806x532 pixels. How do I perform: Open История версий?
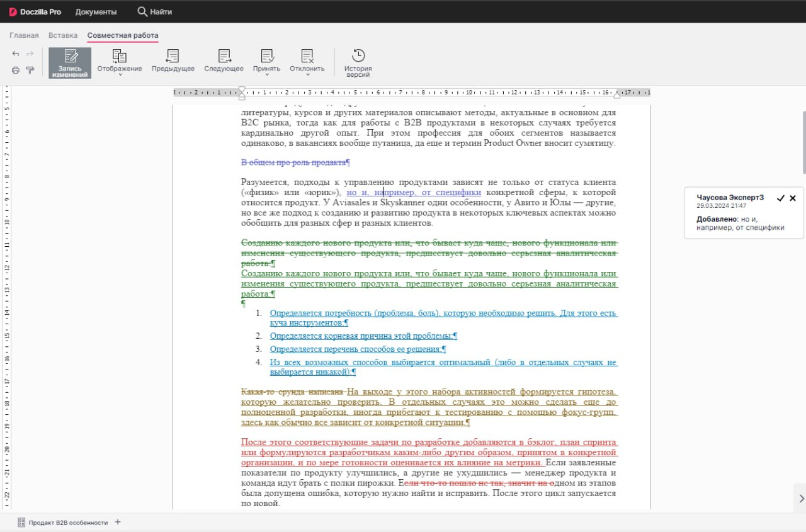(x=358, y=63)
